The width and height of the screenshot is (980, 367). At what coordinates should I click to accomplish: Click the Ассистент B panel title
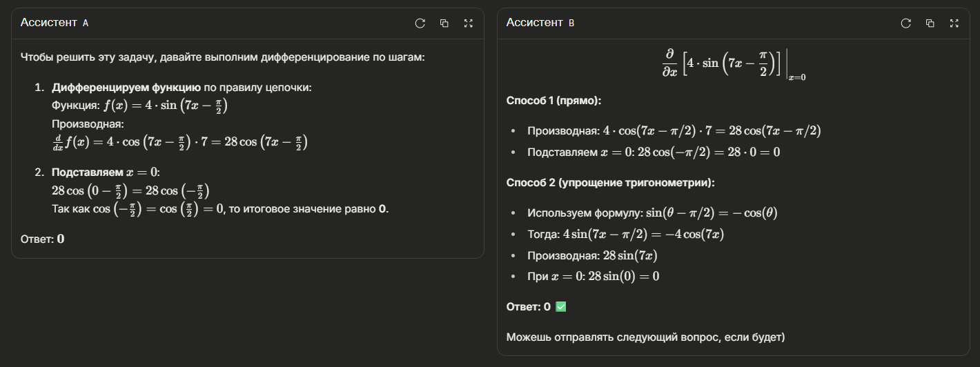click(x=540, y=23)
